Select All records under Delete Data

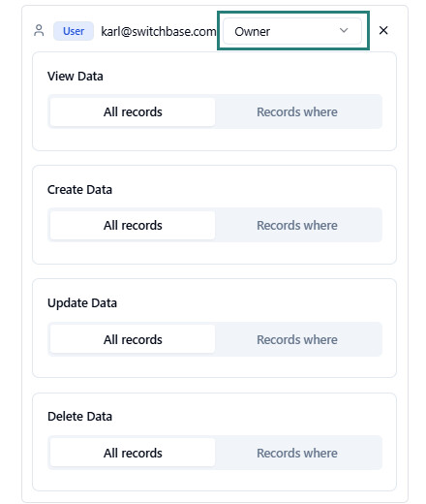133,453
